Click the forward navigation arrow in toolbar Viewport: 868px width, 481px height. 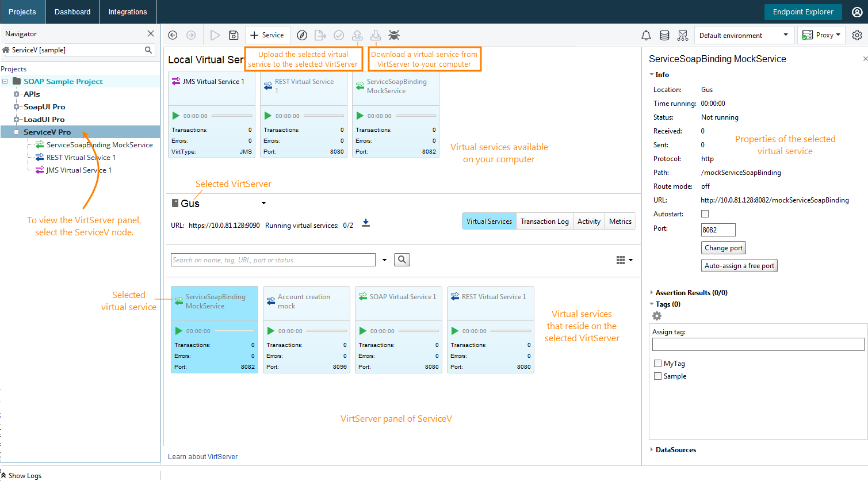point(191,35)
